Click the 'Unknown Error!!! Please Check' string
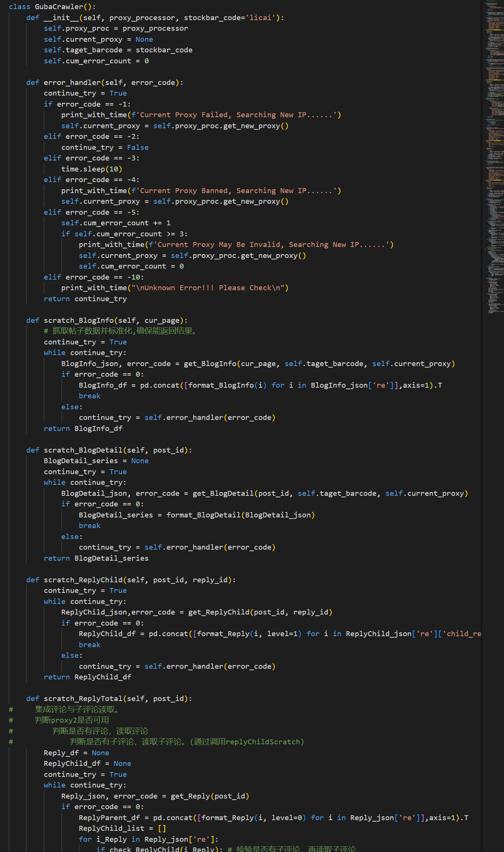 208,288
